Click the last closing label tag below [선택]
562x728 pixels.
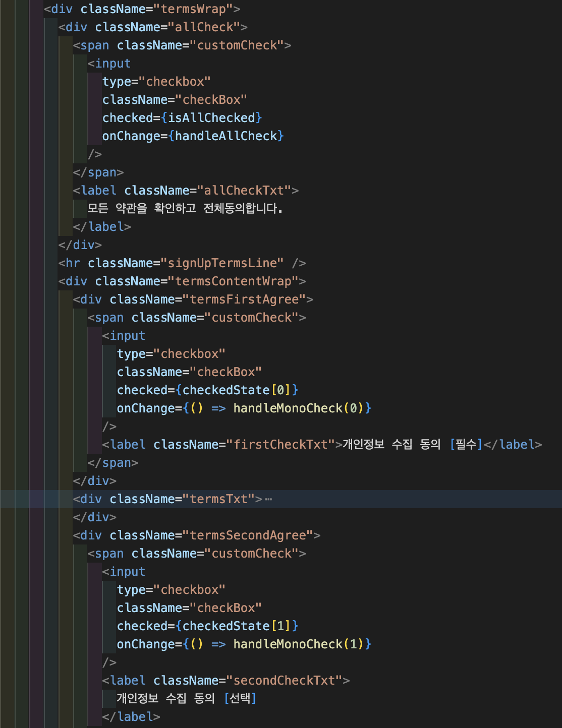point(131,717)
